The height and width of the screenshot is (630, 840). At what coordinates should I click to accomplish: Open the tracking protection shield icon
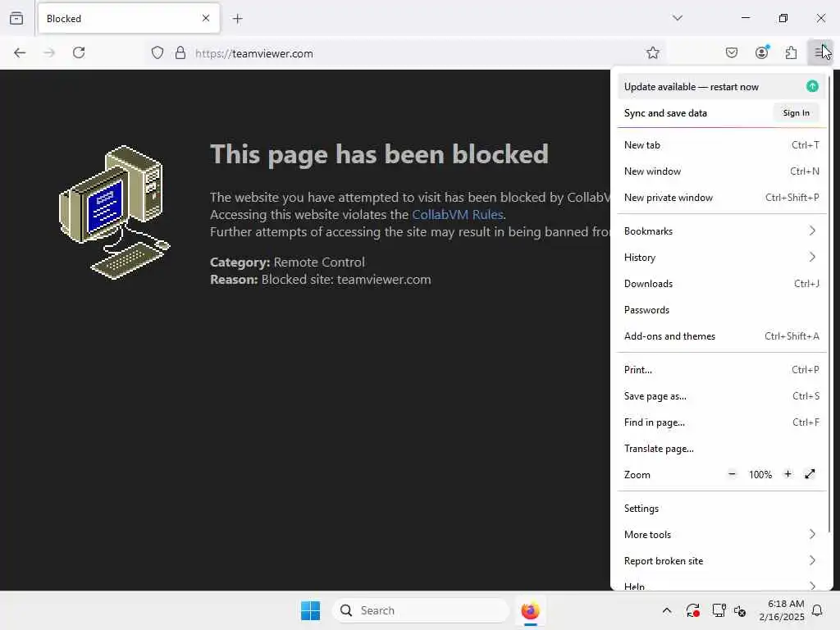coord(157,52)
